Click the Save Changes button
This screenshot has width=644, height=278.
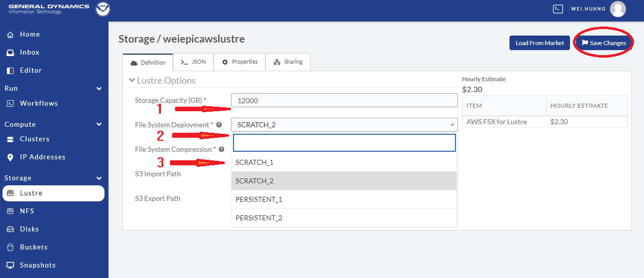[x=603, y=43]
